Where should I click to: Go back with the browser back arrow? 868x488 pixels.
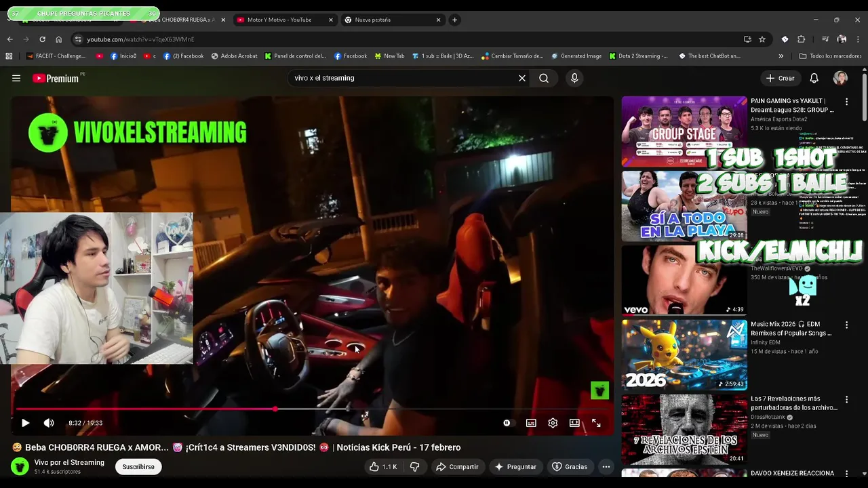click(9, 39)
